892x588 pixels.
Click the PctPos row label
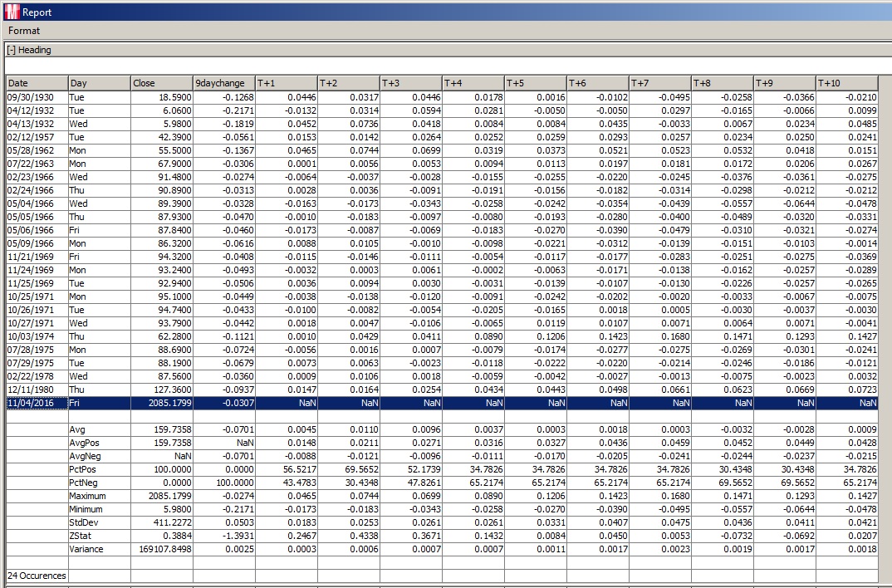[x=100, y=469]
